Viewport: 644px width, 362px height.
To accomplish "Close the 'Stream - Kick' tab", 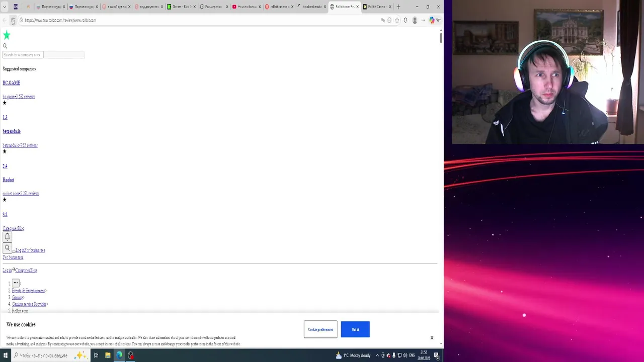I will (x=195, y=7).
